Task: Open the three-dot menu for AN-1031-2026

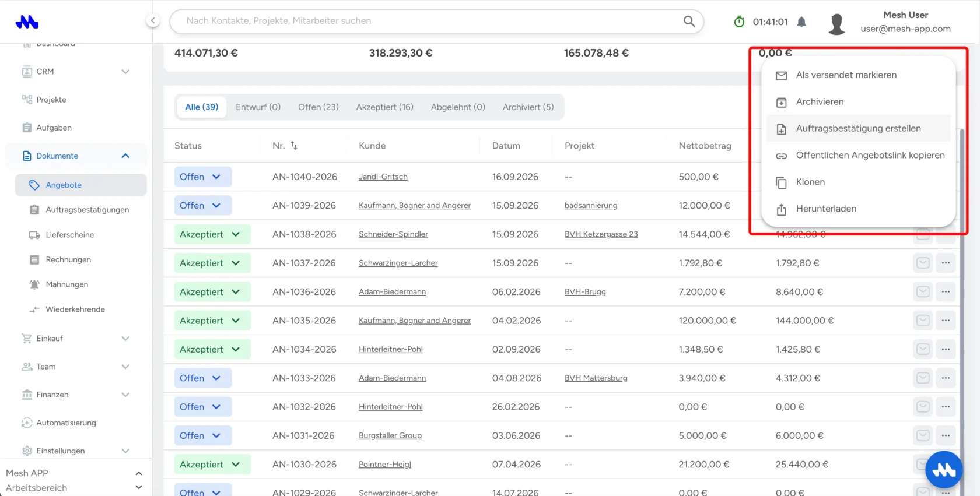Action: 946,435
